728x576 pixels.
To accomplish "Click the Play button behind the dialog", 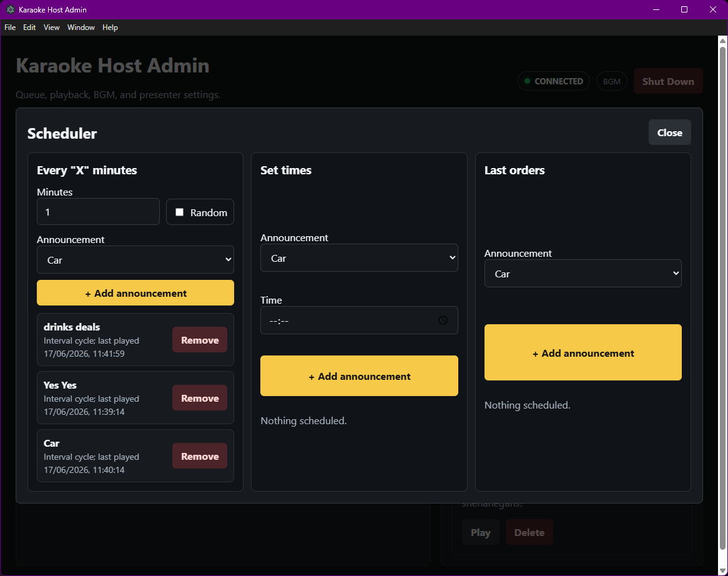I will point(481,532).
